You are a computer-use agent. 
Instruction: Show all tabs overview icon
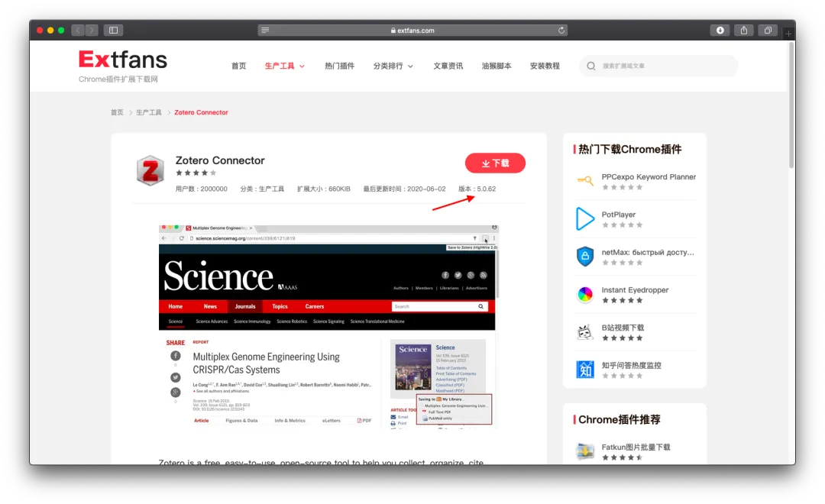(768, 31)
